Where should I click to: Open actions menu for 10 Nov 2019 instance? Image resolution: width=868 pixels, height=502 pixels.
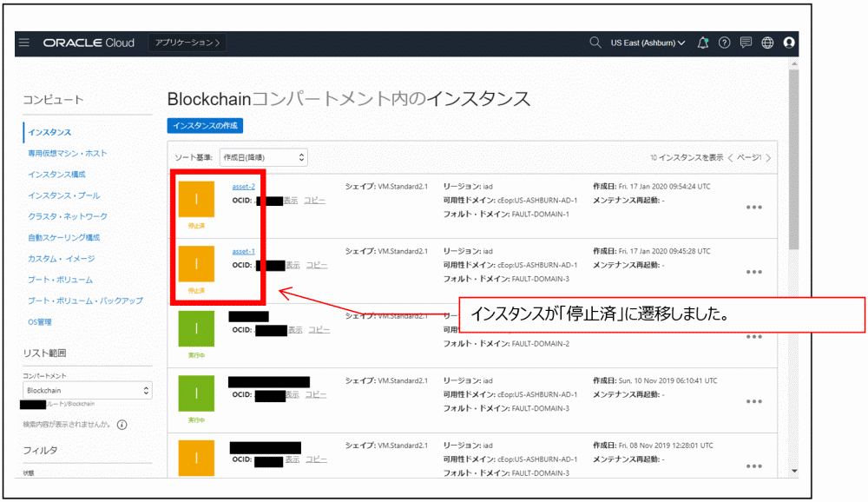754,402
